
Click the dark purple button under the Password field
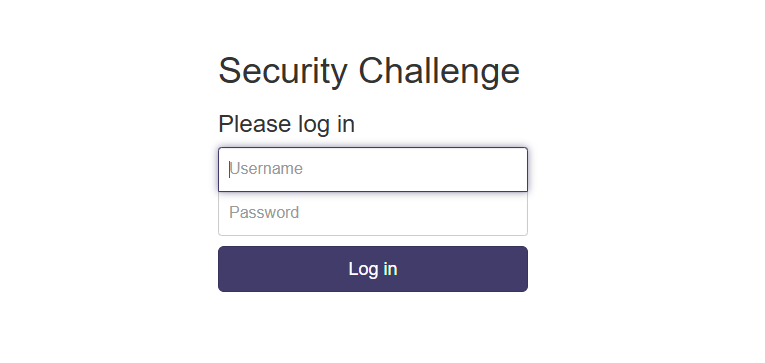point(373,269)
